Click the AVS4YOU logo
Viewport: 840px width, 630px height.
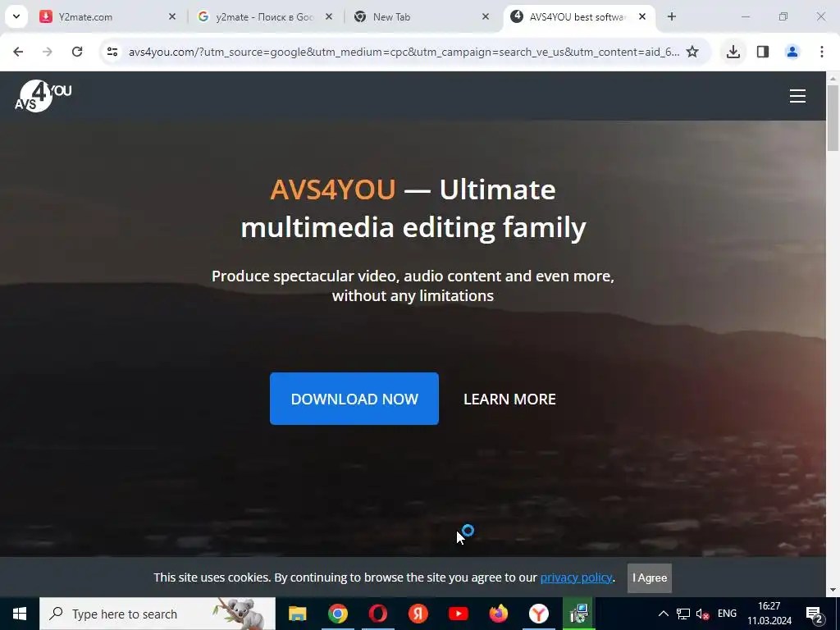click(43, 96)
